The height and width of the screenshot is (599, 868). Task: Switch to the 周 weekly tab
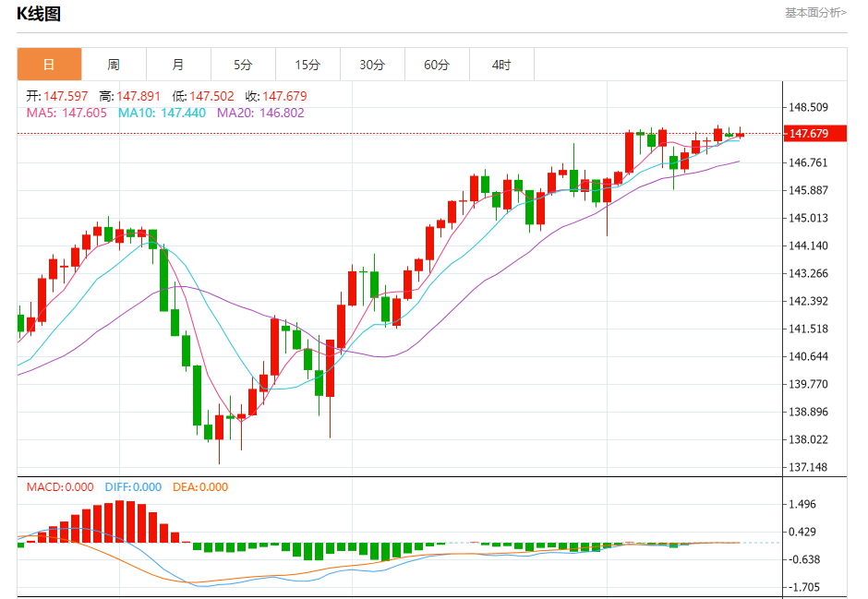[114, 65]
